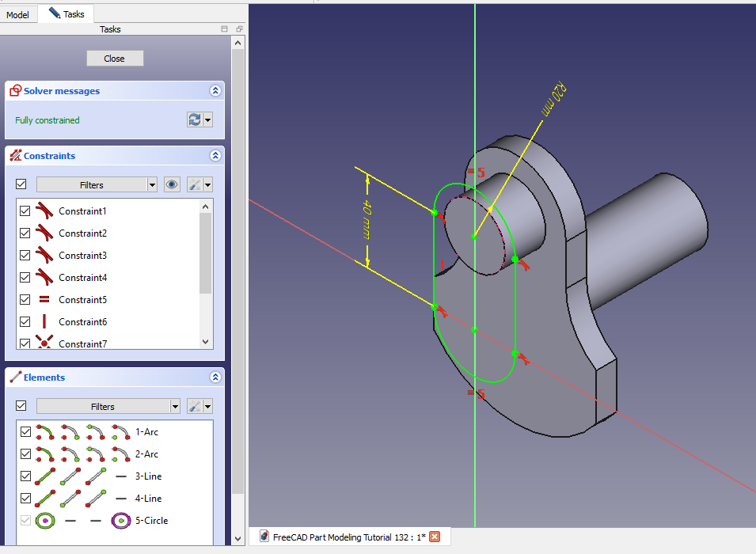
Task: Switch to the Model tab
Action: pos(18,14)
